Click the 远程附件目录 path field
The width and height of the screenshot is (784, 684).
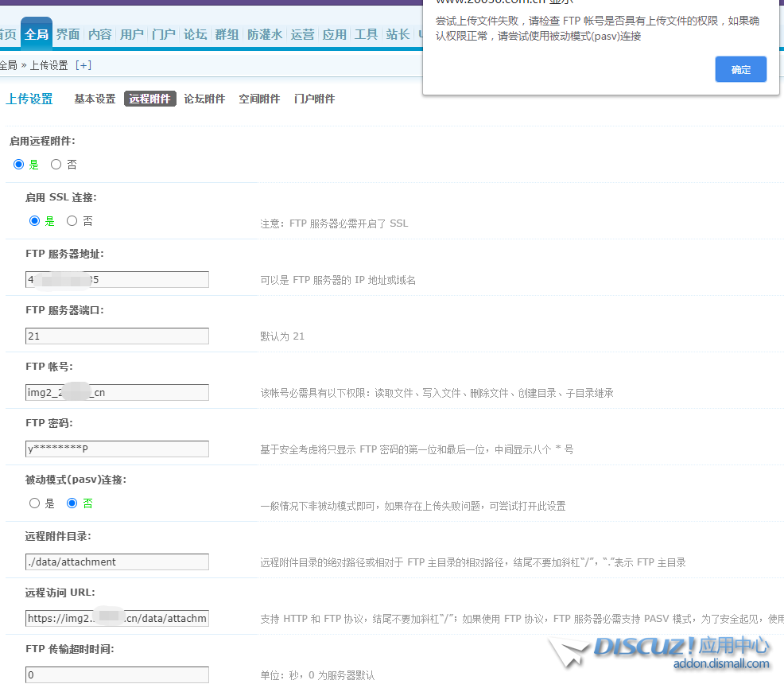pos(117,562)
